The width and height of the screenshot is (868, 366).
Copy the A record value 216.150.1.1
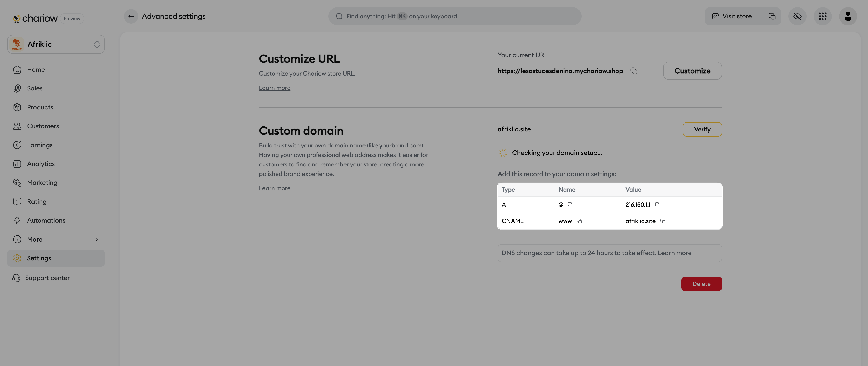[x=657, y=205]
